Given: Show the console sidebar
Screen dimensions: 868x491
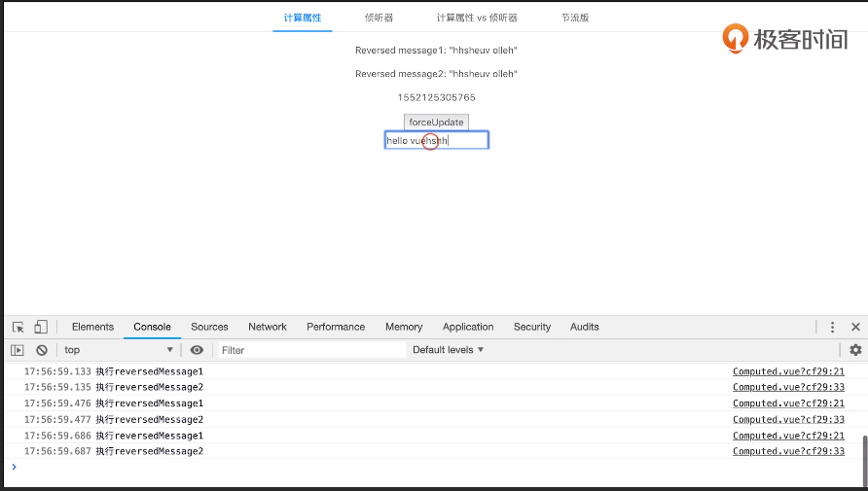Looking at the screenshot, I should click(x=18, y=350).
